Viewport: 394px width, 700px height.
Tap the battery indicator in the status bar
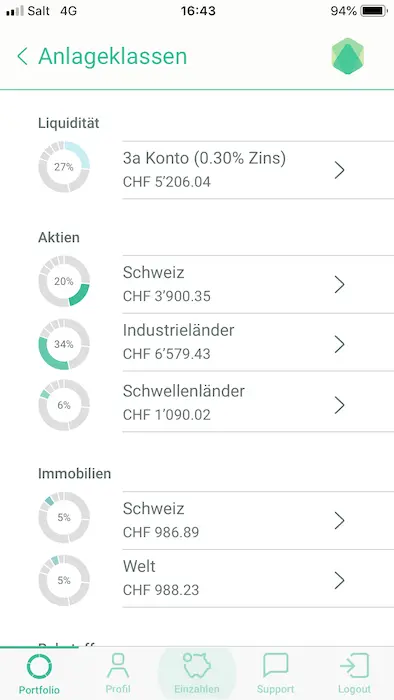point(374,11)
